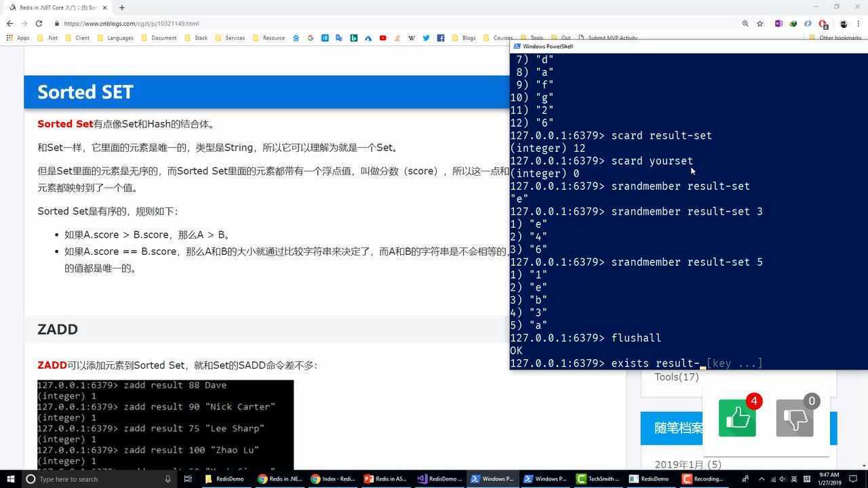Reload the cnblogs page
The height and width of the screenshot is (488, 868).
(x=39, y=23)
